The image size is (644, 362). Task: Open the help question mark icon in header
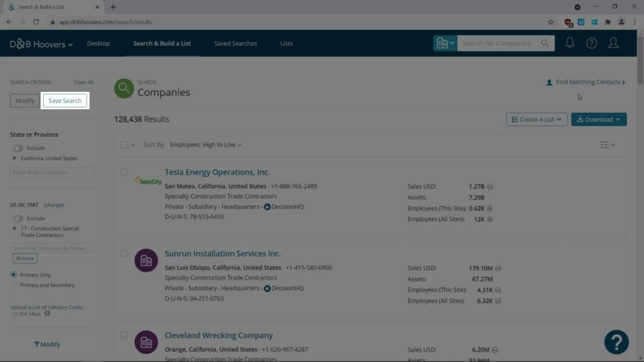point(592,43)
